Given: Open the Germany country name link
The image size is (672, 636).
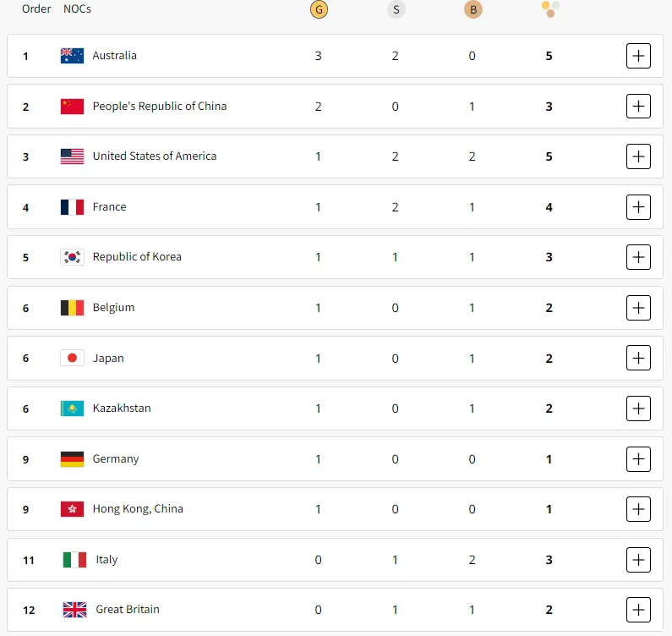Looking at the screenshot, I should point(116,459).
